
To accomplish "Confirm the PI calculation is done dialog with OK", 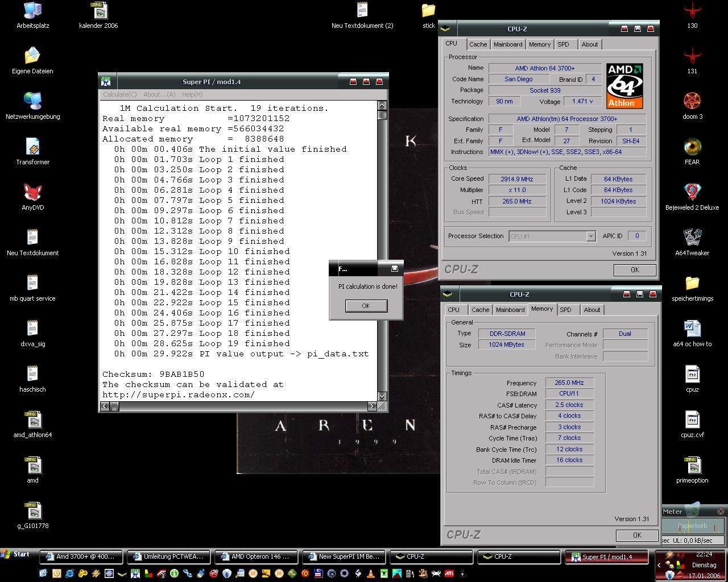I will [x=366, y=306].
